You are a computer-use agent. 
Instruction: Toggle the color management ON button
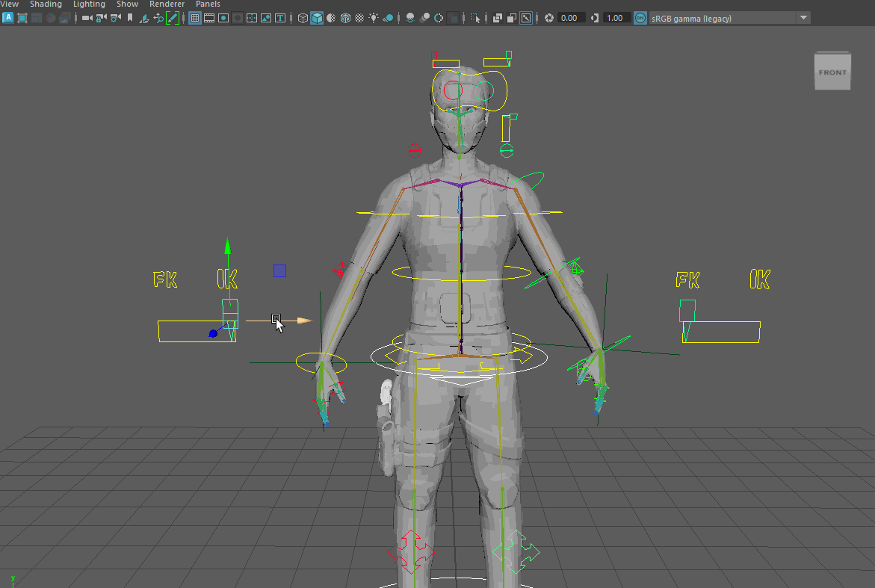[640, 18]
